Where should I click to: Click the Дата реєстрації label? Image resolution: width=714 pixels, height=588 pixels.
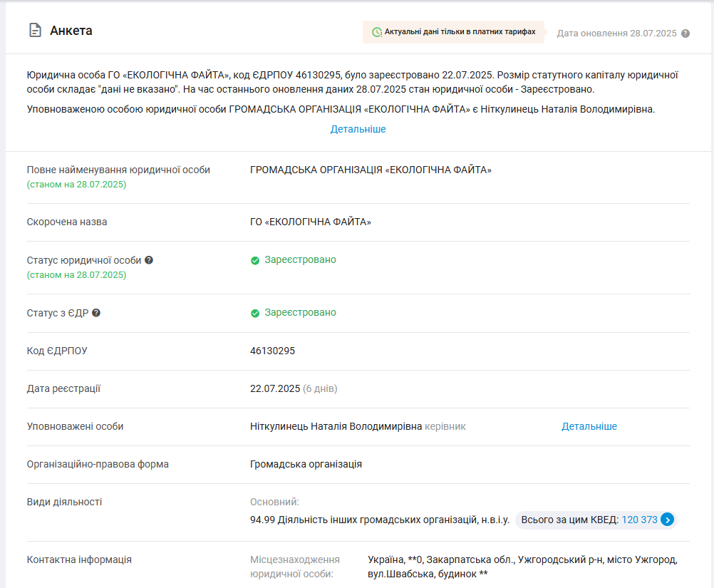pos(63,388)
